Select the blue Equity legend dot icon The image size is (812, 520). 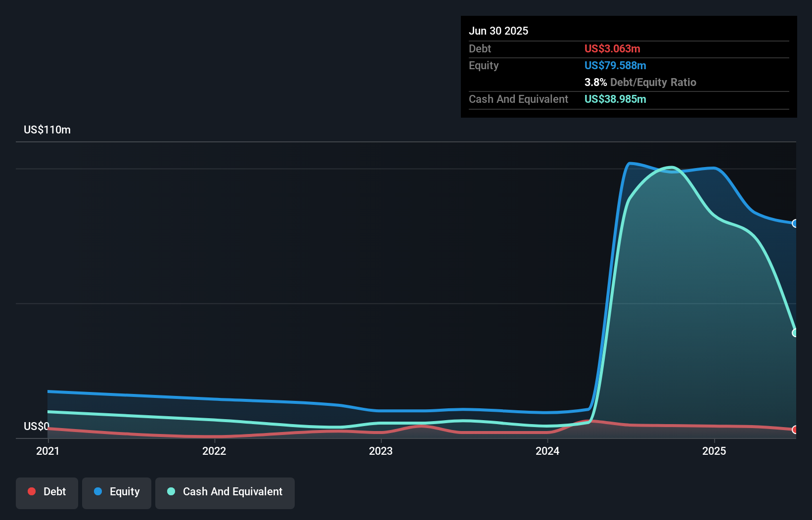(98, 491)
